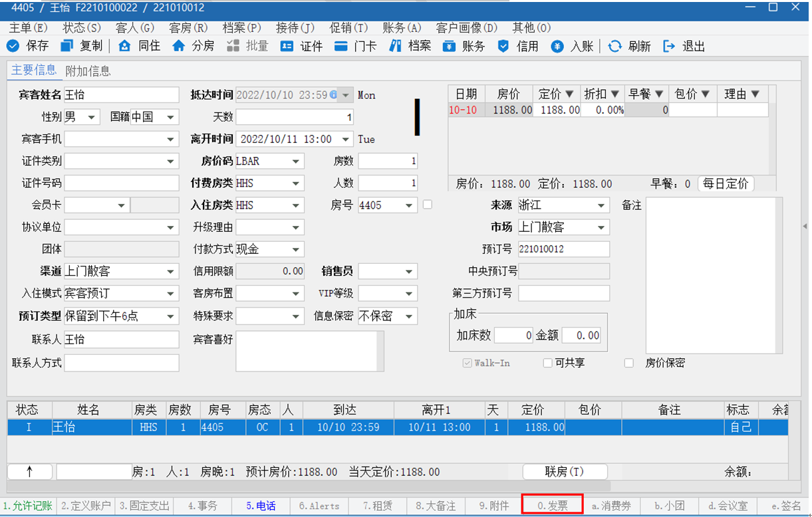Click the 信用 credit toolbar icon
812x517 pixels.
click(x=503, y=46)
